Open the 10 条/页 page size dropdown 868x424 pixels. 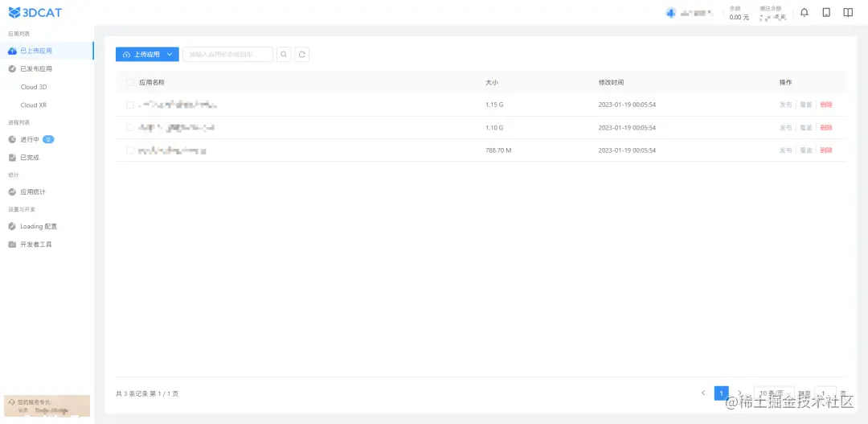pyautogui.click(x=775, y=393)
